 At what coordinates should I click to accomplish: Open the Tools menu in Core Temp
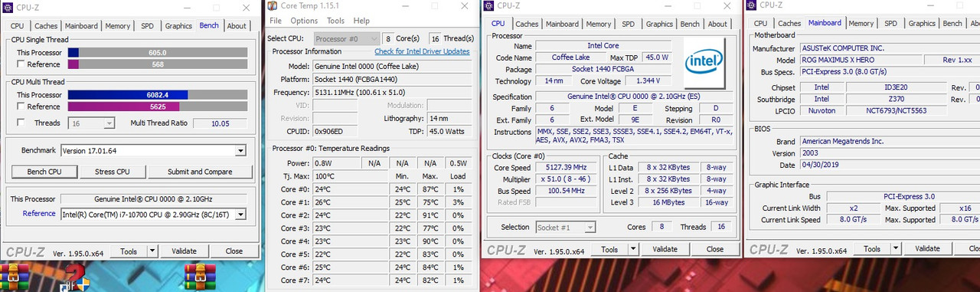coord(335,21)
